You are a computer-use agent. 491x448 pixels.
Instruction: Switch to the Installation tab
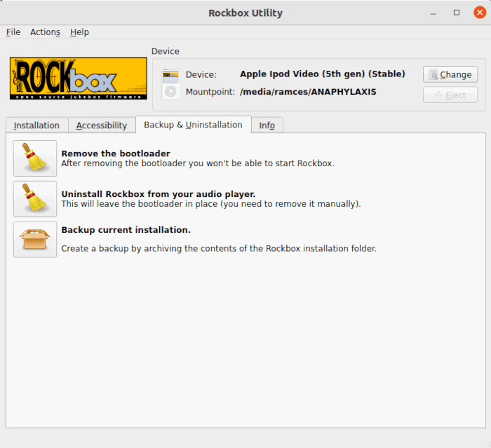tap(36, 125)
